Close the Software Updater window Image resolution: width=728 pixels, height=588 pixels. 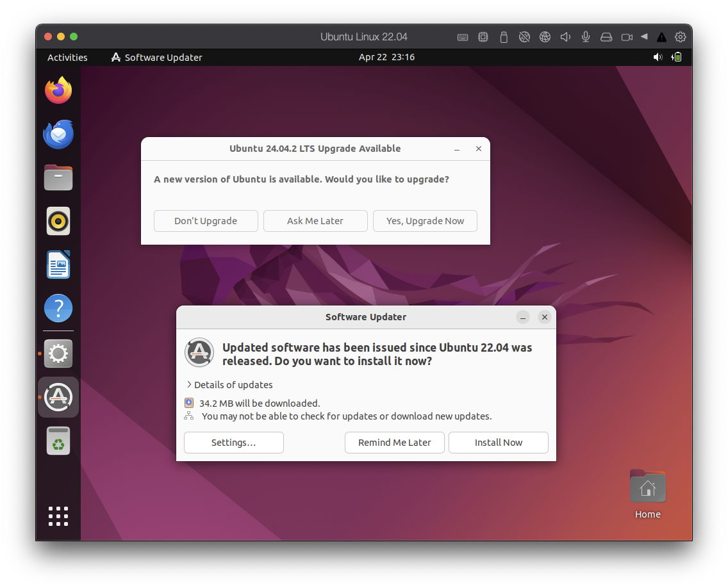point(545,317)
